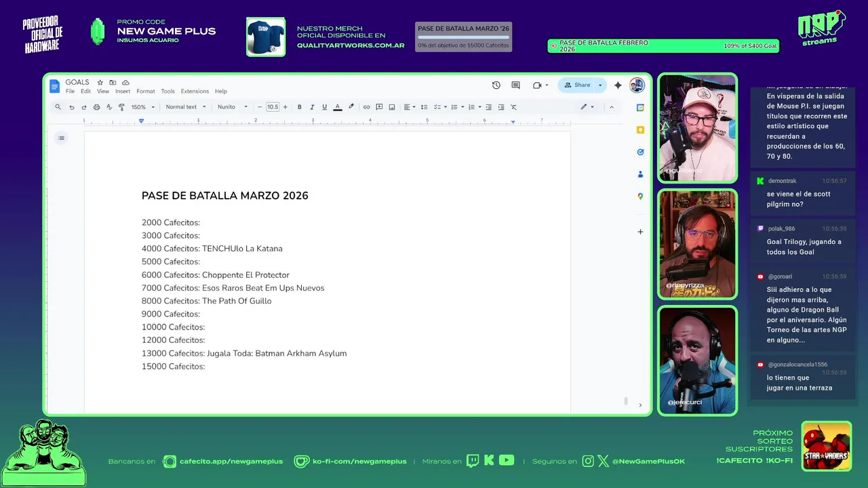Click the move-to-folder icon beside GOALS
The image size is (868, 488).
[x=113, y=83]
